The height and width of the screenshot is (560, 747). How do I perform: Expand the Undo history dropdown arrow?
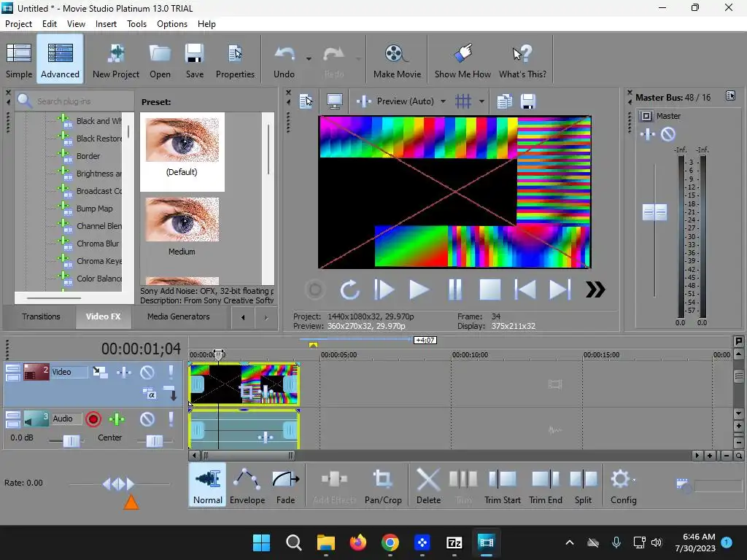309,59
